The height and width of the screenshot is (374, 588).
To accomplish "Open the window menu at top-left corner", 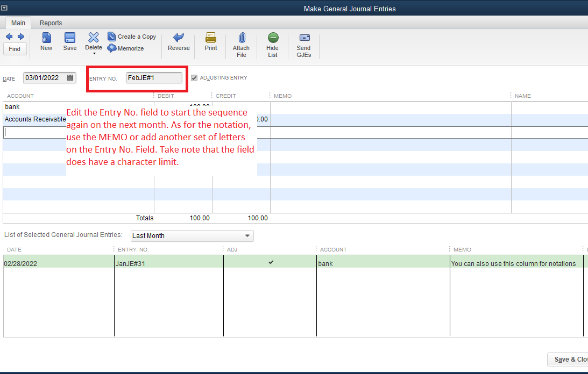I will (4, 8).
